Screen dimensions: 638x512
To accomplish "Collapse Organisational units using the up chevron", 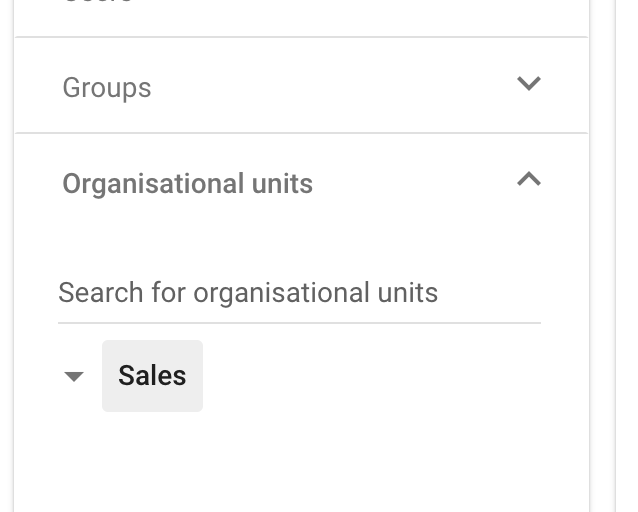I will pos(528,180).
